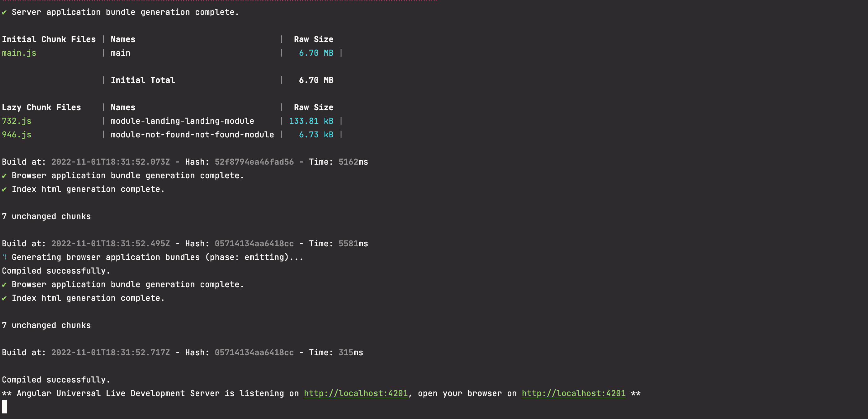
Task: Click the 133.81 kB size value
Action: [x=311, y=121]
